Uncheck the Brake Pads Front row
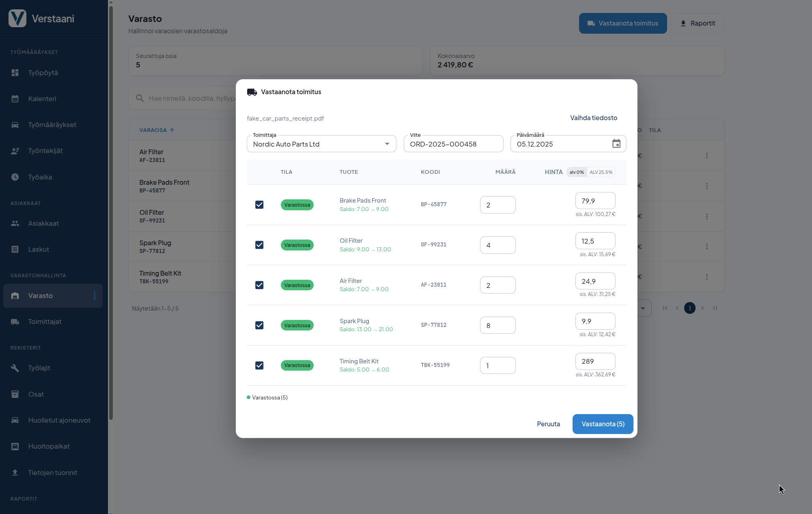Image resolution: width=812 pixels, height=514 pixels. pos(259,205)
